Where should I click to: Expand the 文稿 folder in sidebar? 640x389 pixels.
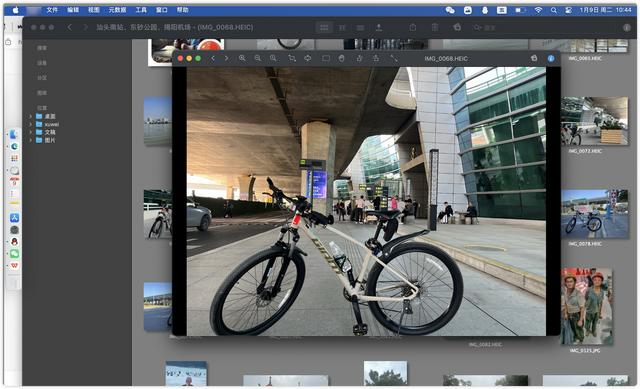(31, 132)
